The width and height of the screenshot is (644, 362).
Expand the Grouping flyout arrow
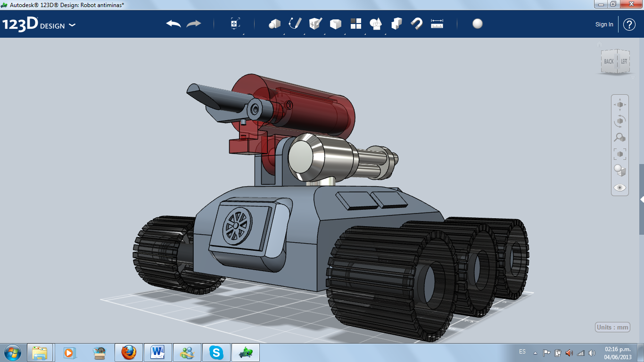pyautogui.click(x=385, y=34)
